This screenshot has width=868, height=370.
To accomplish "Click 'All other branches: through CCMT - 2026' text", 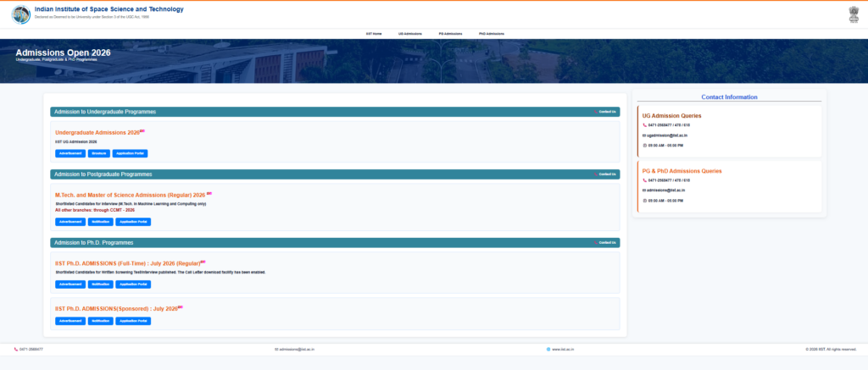I will 95,210.
